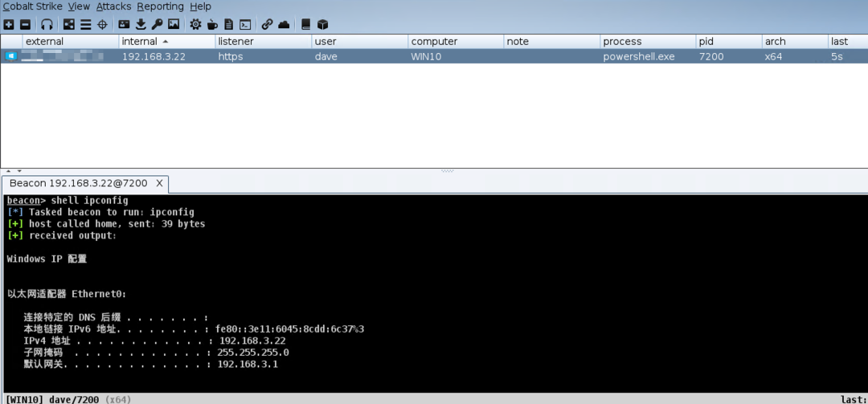The image size is (868, 404).
Task: Click the '[WIN10] dave/7200' status bar text
Action: (x=52, y=399)
